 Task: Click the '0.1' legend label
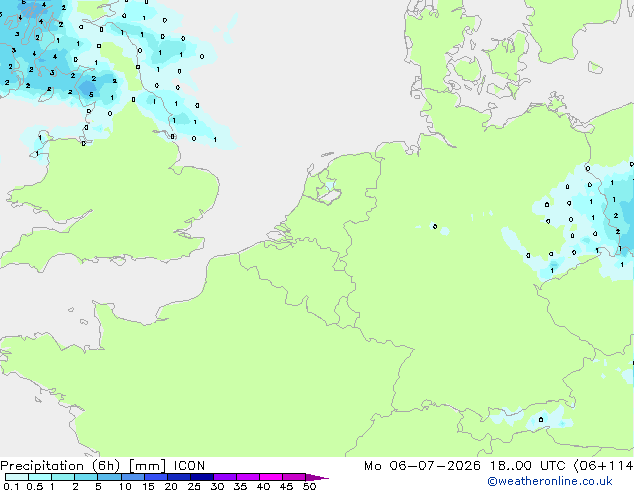11,486
